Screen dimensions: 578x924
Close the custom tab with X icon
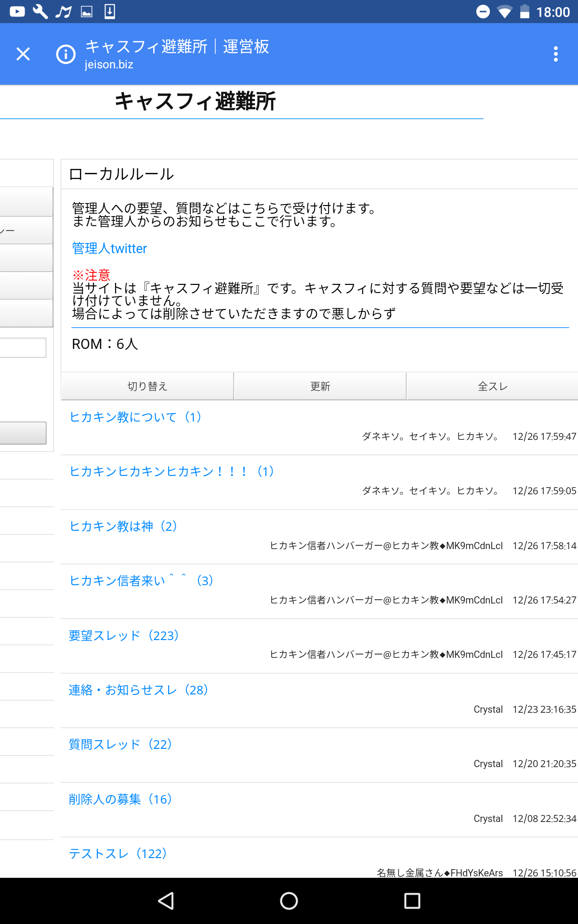pyautogui.click(x=23, y=54)
